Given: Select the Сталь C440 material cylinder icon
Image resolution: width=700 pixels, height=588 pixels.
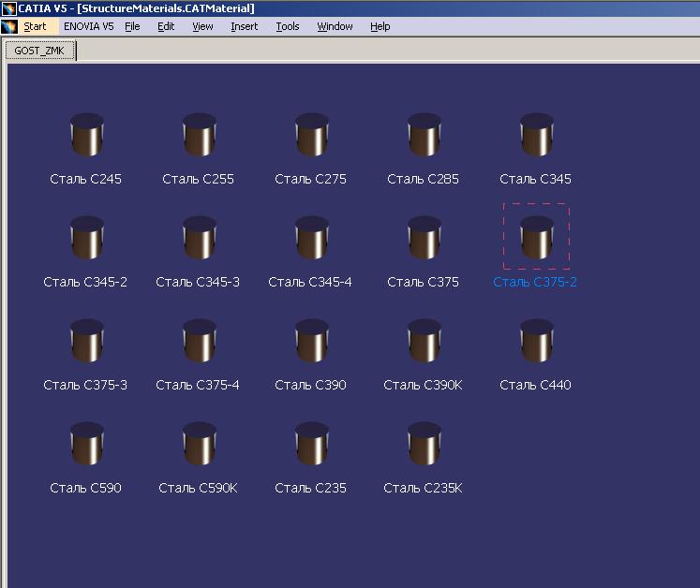Looking at the screenshot, I should pyautogui.click(x=537, y=341).
